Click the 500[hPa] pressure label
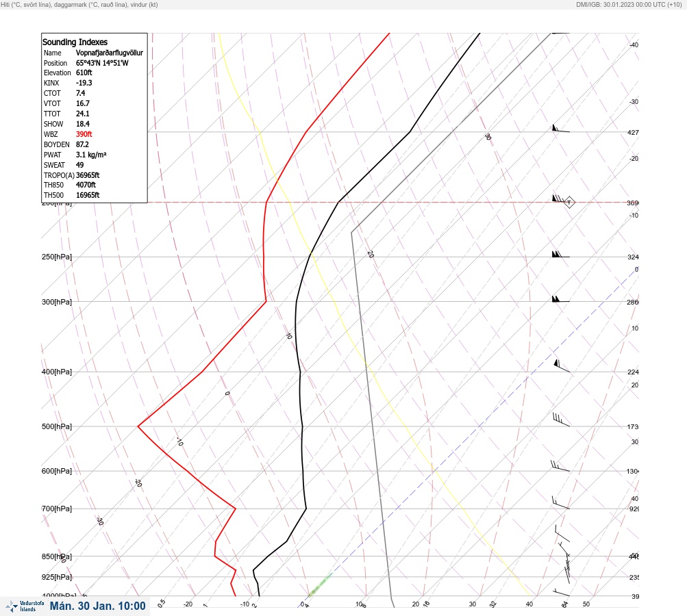 click(x=57, y=426)
